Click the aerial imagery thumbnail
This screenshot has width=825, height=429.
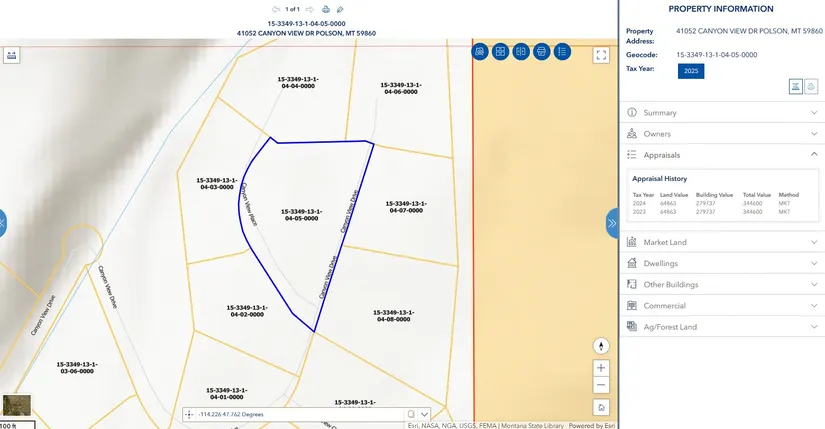pyautogui.click(x=16, y=405)
